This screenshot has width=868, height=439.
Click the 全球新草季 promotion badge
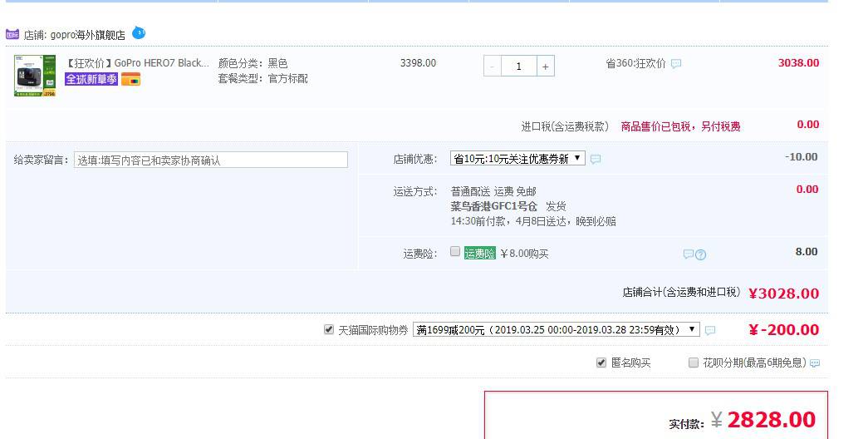click(x=91, y=79)
